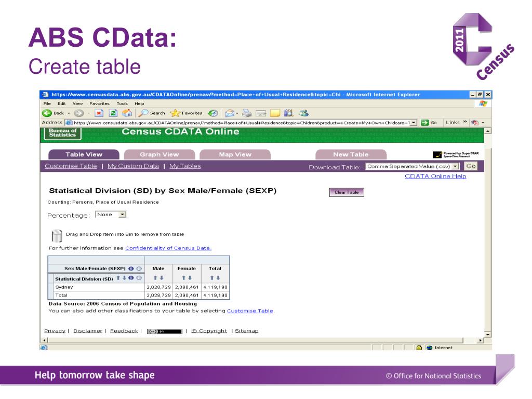Switch to the Graph View tab
Image resolution: width=532 pixels, height=399 pixels.
tap(159, 154)
